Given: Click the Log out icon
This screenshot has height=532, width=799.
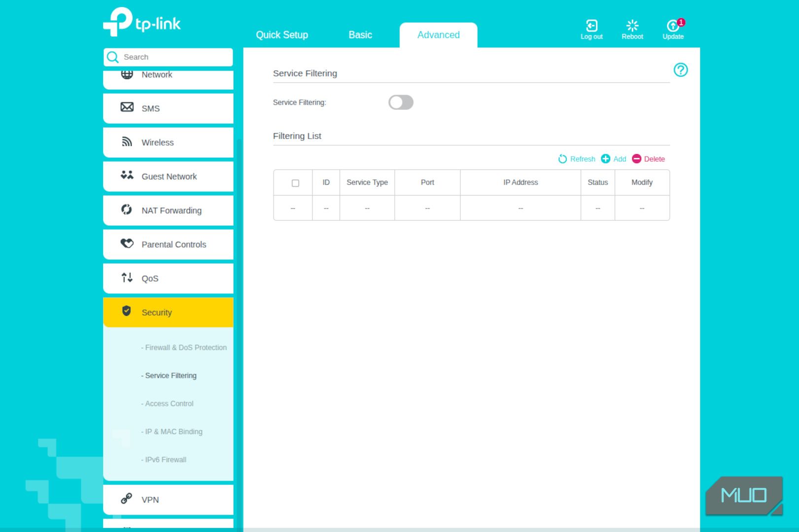Looking at the screenshot, I should point(591,25).
